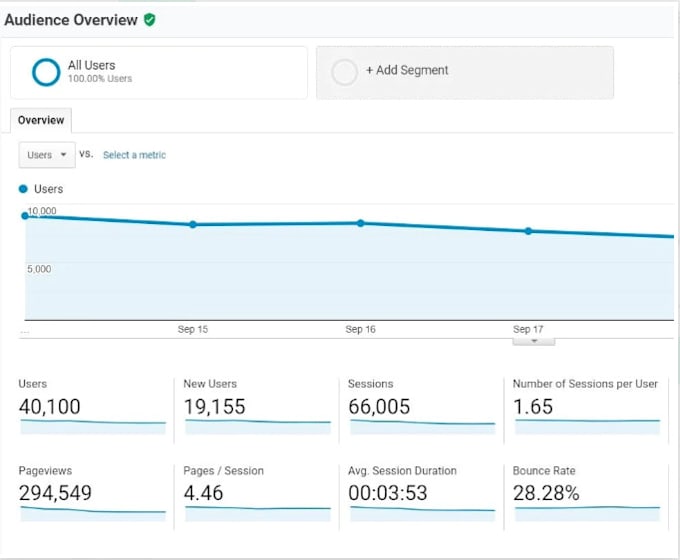Open the Users metric dropdown
The width and height of the screenshot is (680, 560).
(x=48, y=155)
